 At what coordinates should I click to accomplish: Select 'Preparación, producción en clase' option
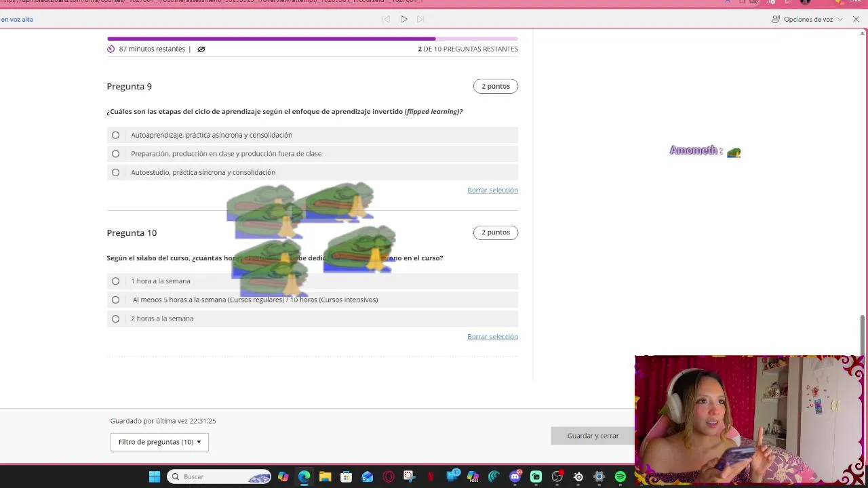(312, 154)
